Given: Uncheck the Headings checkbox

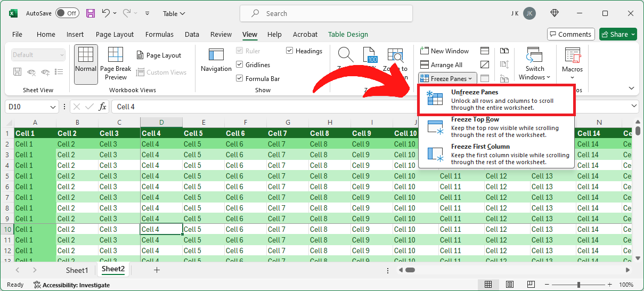Looking at the screenshot, I should [x=290, y=51].
